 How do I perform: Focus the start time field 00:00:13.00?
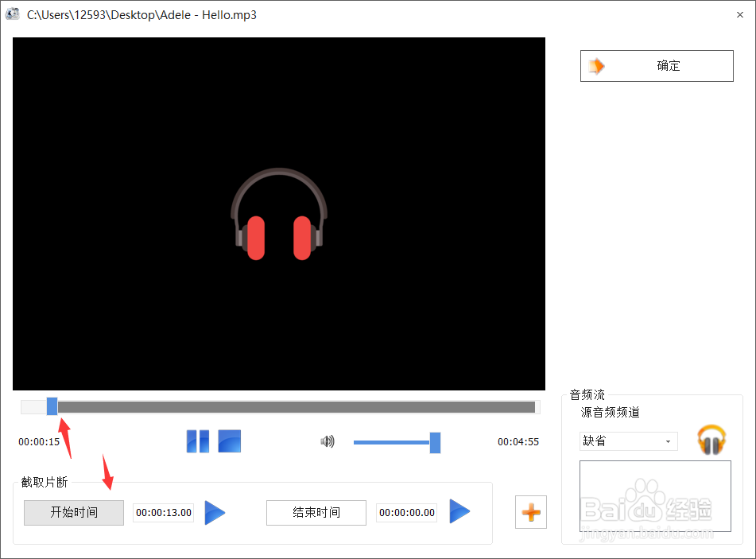(x=164, y=513)
